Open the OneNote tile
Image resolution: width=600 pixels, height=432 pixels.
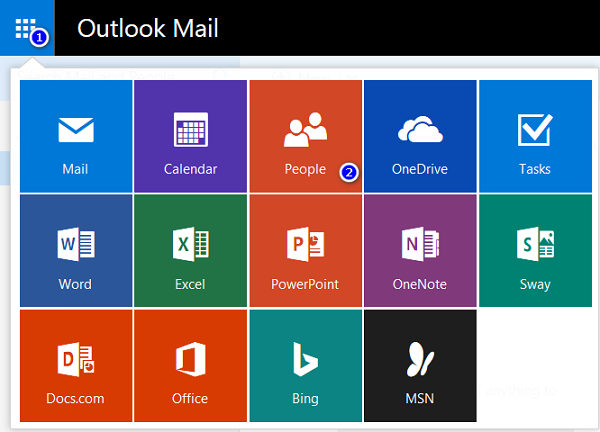[x=420, y=251]
